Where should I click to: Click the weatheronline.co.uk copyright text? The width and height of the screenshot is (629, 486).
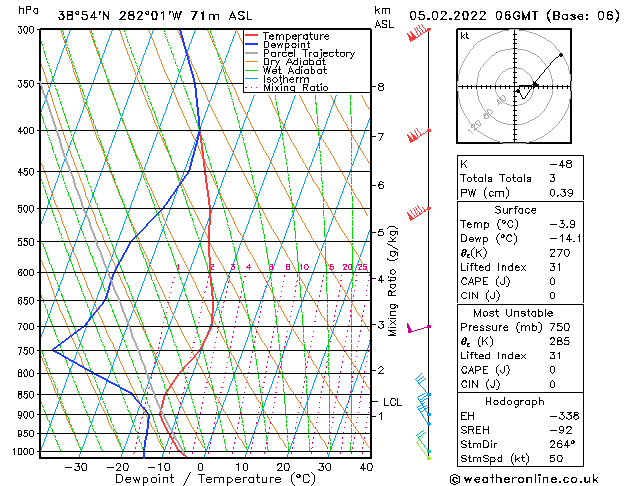click(524, 479)
